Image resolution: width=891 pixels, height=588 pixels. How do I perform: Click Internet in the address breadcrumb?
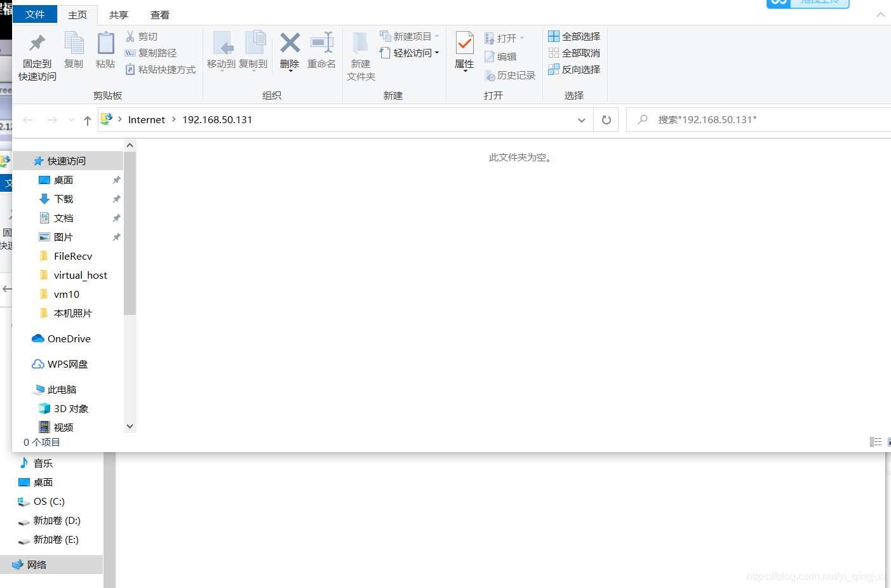point(146,119)
